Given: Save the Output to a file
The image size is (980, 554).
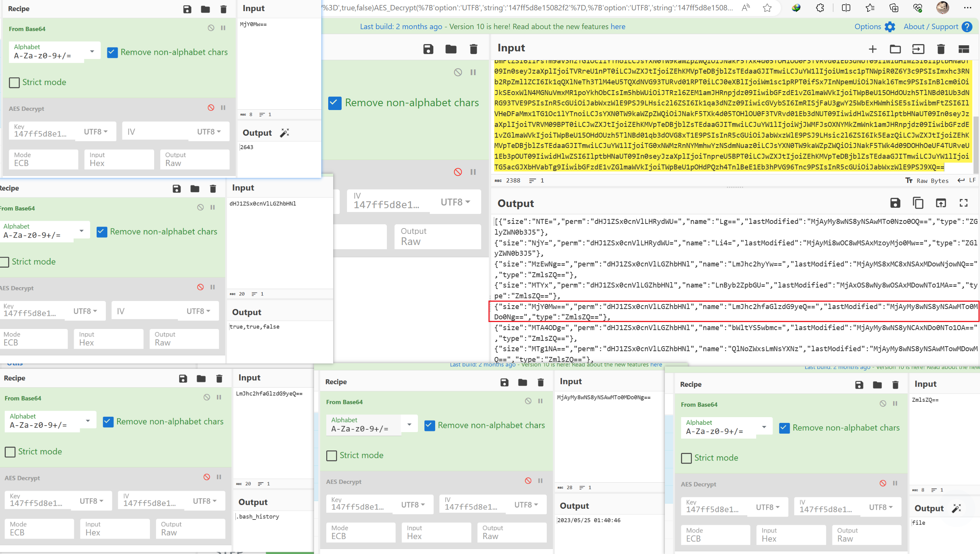Looking at the screenshot, I should tap(895, 203).
